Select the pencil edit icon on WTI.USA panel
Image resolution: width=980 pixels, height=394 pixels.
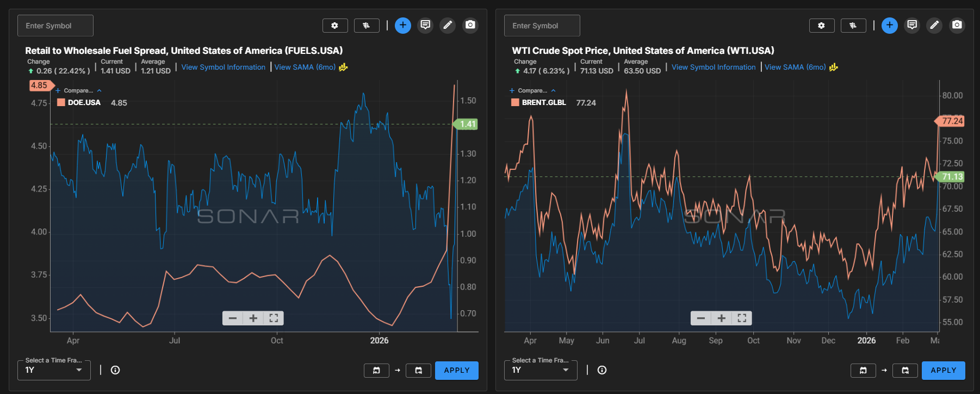click(934, 25)
